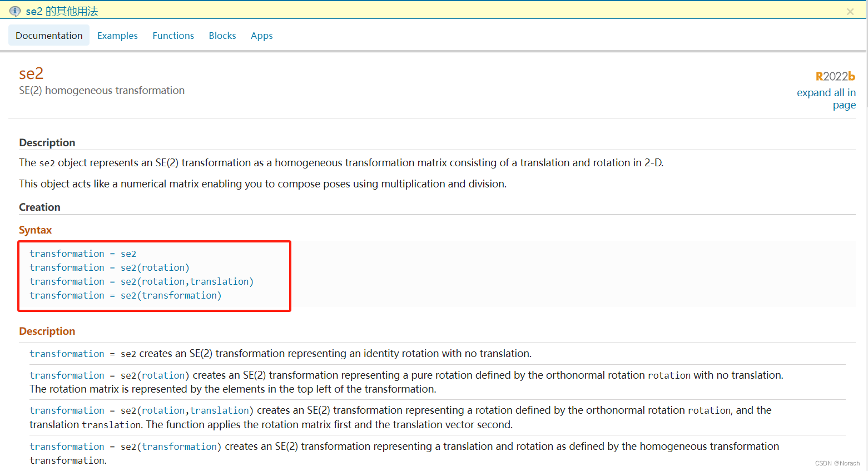This screenshot has height=471, width=868.
Task: Click rotation argument link in pure rotation description
Action: pyautogui.click(x=163, y=375)
